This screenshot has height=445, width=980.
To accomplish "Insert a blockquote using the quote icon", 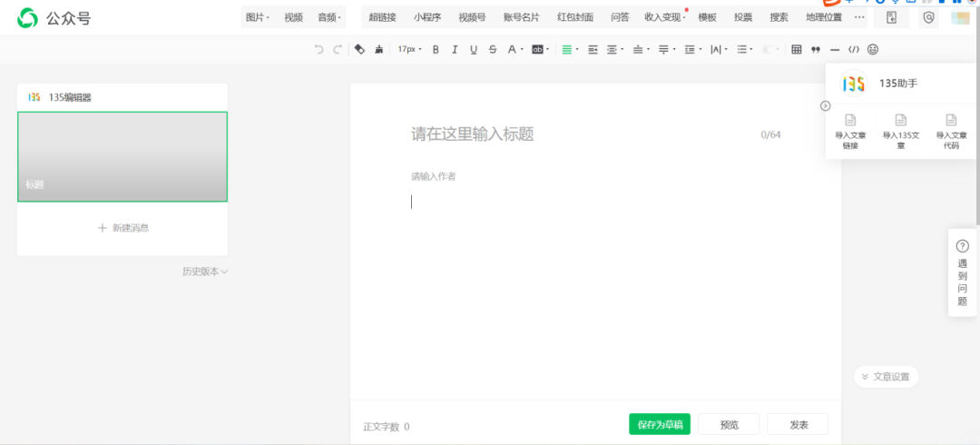I will [816, 50].
